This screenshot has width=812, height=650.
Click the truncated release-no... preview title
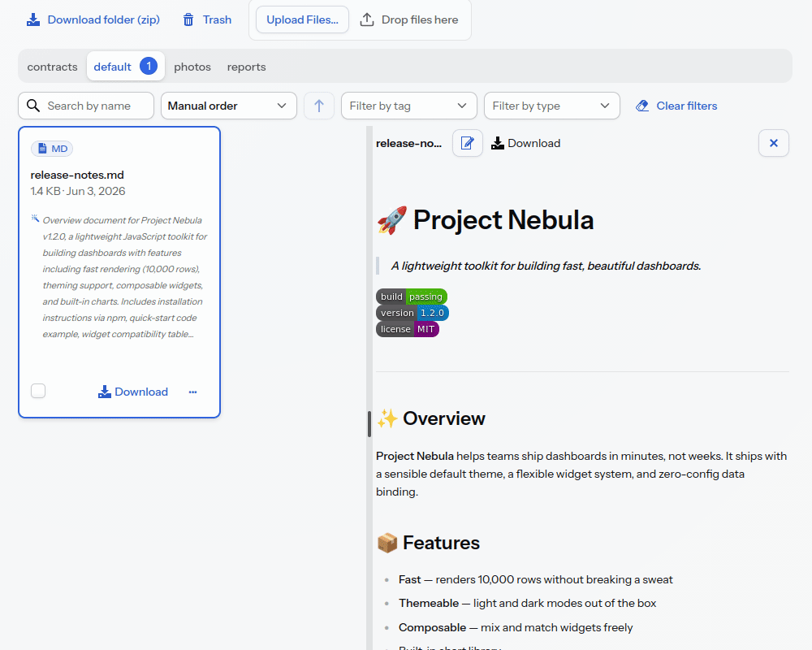409,143
